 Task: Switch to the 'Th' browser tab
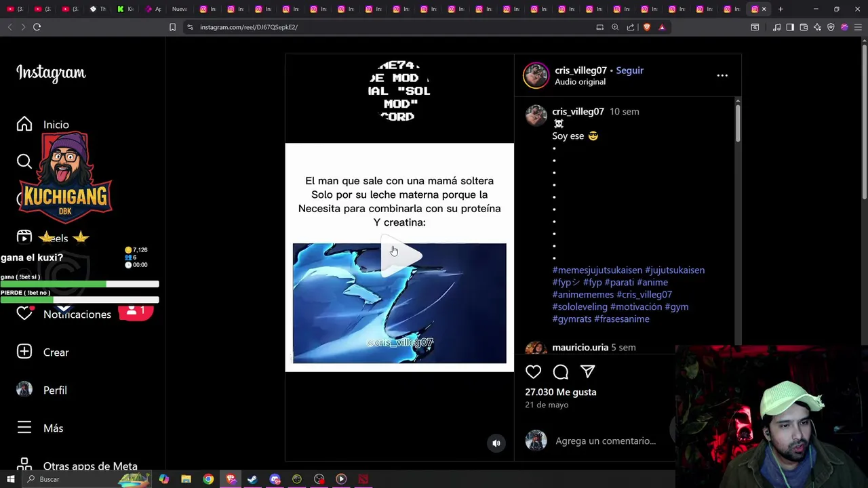(x=97, y=9)
